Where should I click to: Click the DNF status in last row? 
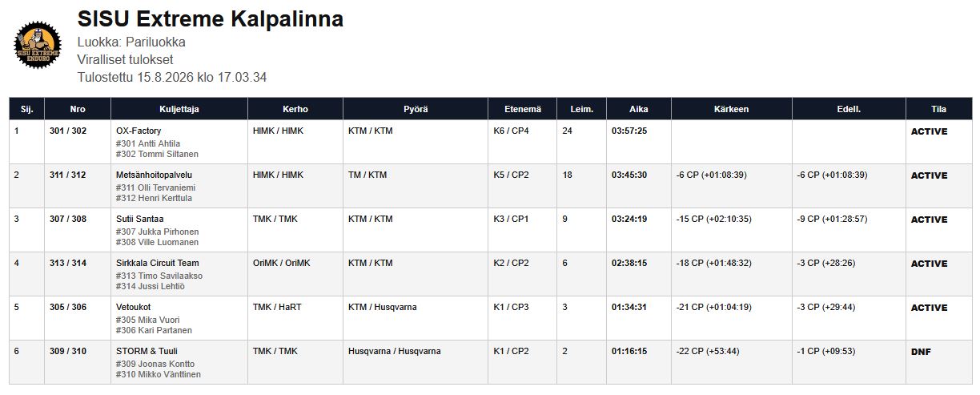[x=921, y=351]
